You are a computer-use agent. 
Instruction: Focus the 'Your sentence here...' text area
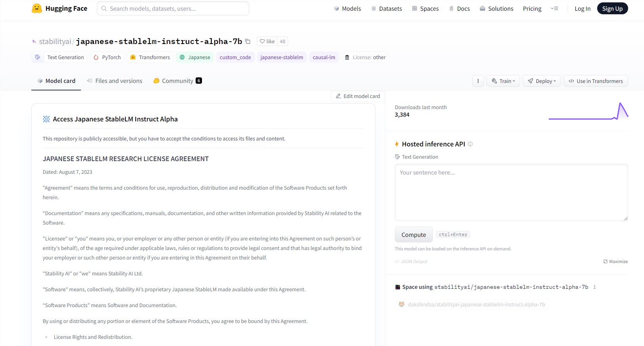tap(511, 192)
